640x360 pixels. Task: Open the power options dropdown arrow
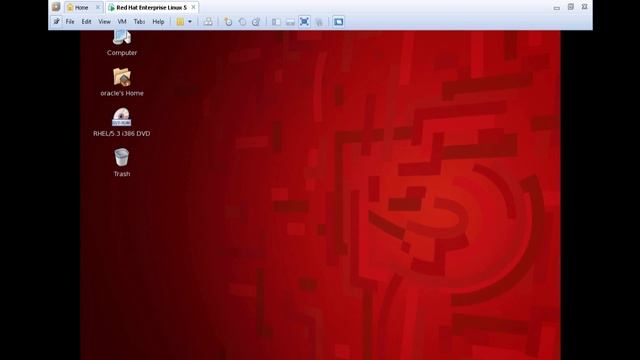tap(190, 22)
